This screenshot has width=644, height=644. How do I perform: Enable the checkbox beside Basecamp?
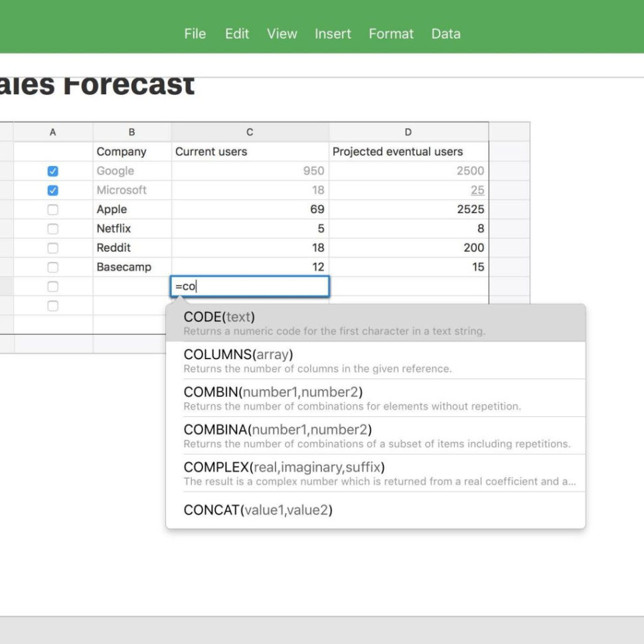click(x=52, y=267)
